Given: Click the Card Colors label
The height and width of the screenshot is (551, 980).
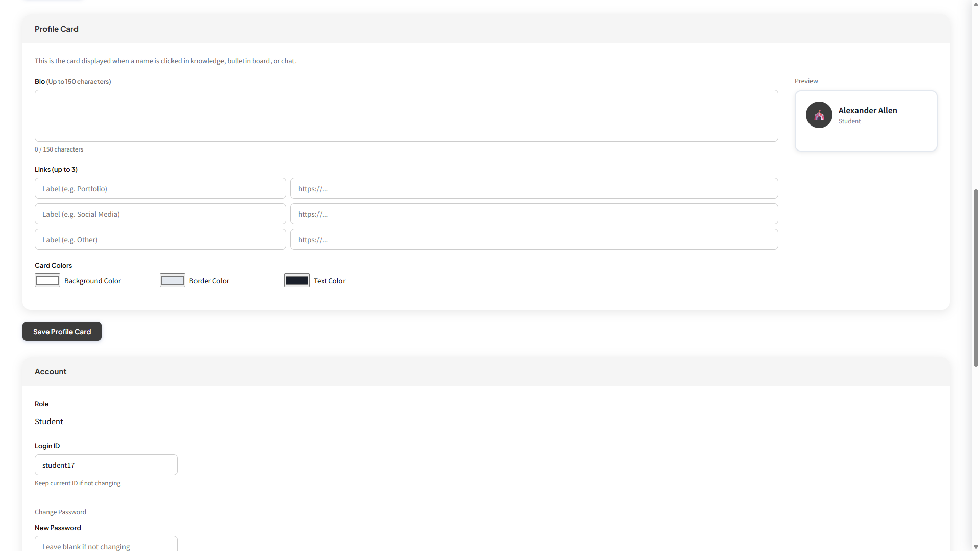Looking at the screenshot, I should [53, 266].
